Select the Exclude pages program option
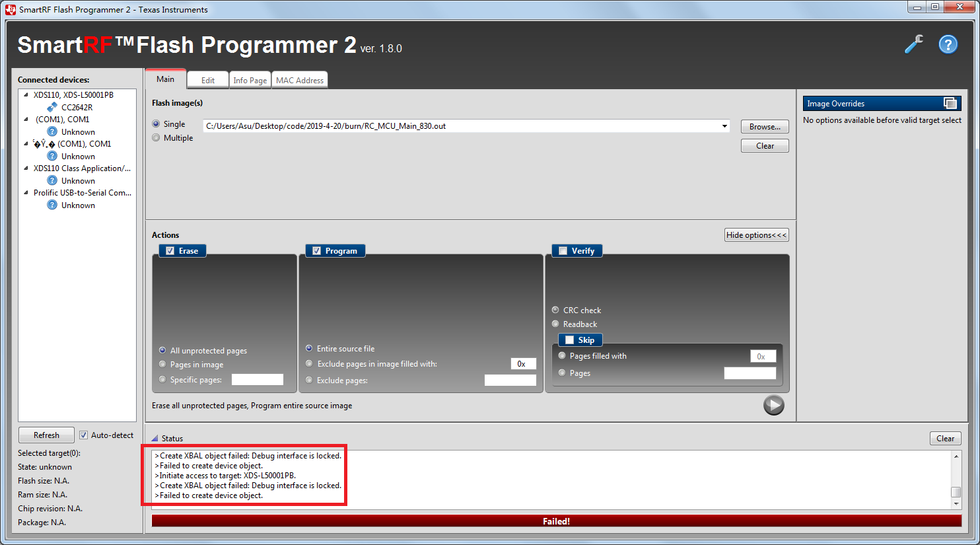Screen dimensions: 980x545 coord(309,380)
